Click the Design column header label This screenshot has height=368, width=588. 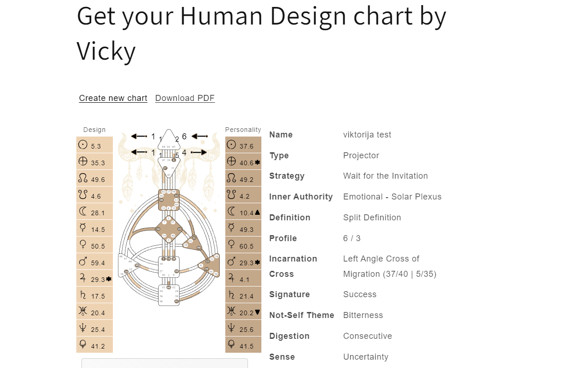[x=94, y=130]
